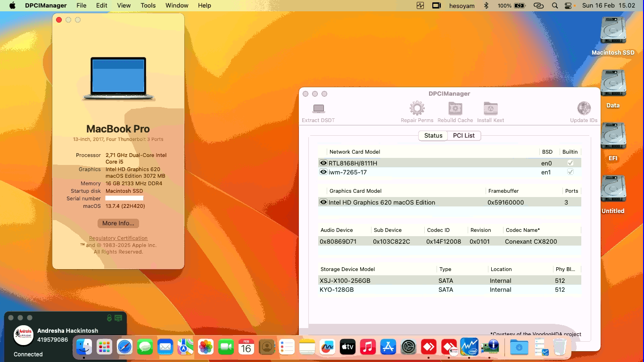Launch Safari from the dock

[x=124, y=347]
